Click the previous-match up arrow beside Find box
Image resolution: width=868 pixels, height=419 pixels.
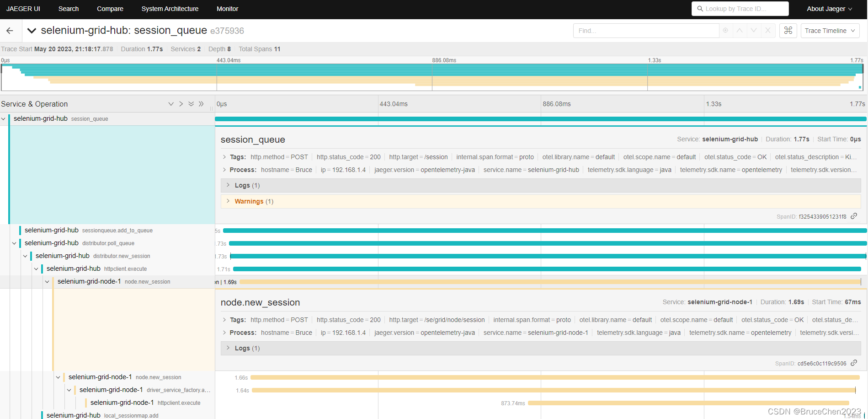(739, 31)
